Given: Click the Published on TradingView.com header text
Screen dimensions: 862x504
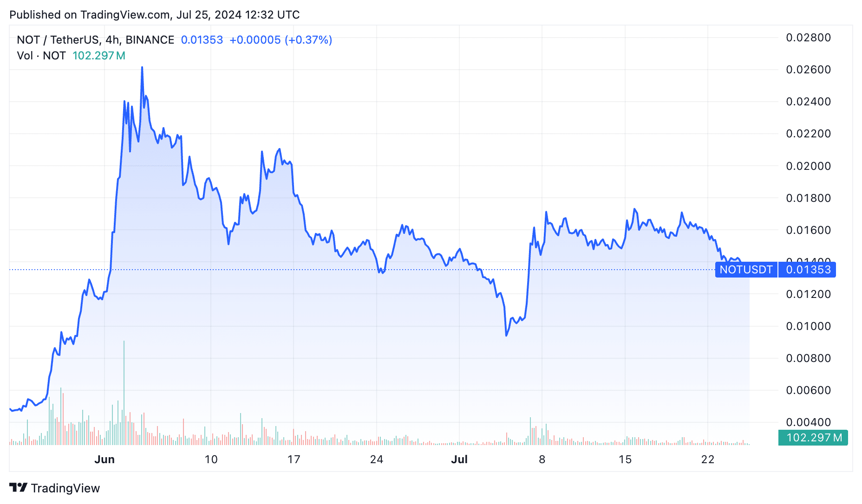Looking at the screenshot, I should coord(155,15).
